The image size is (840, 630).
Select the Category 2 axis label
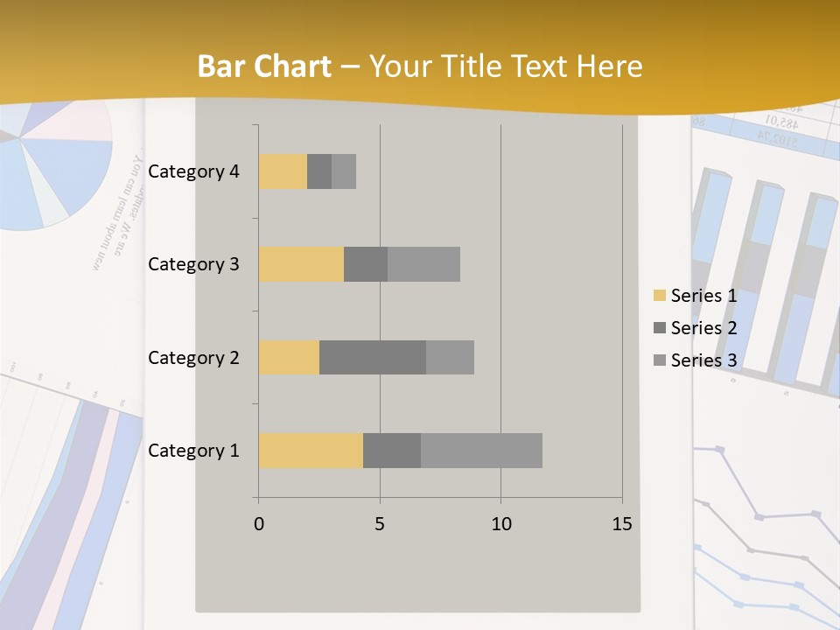coord(193,358)
